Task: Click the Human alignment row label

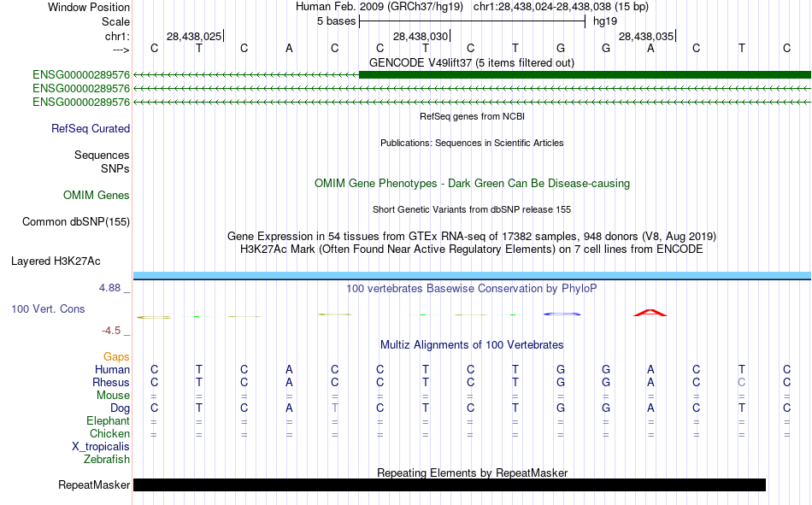Action: click(x=112, y=370)
